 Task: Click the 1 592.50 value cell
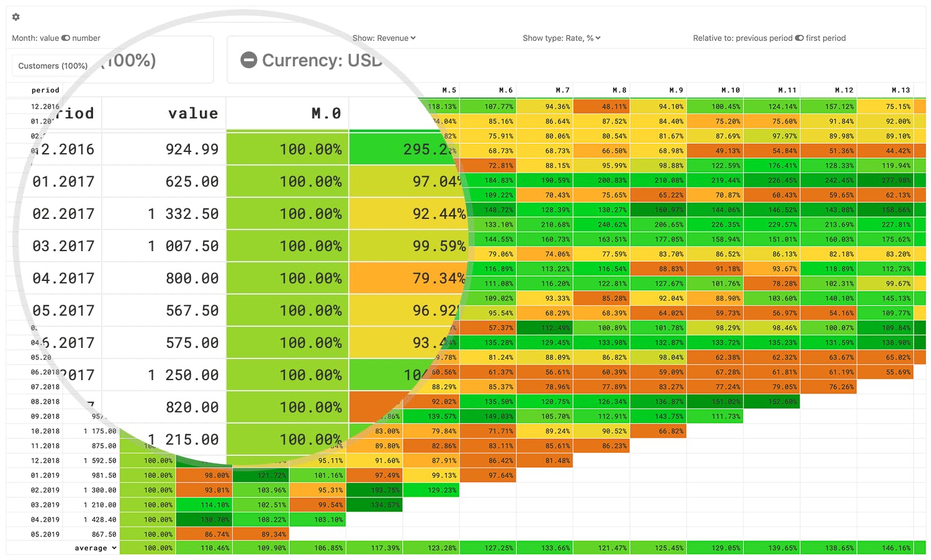click(100, 461)
